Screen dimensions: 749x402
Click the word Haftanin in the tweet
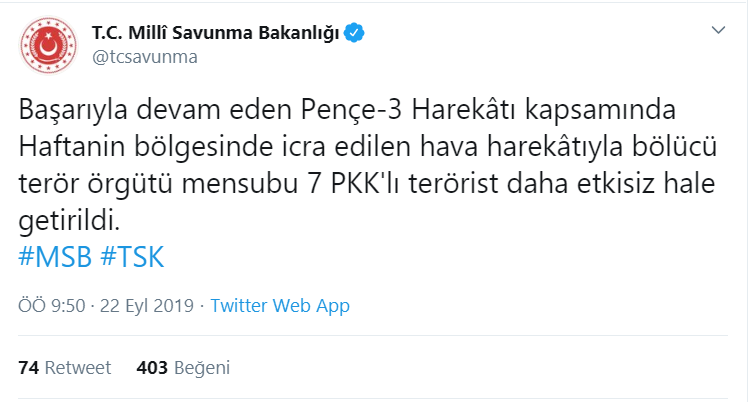pos(72,147)
